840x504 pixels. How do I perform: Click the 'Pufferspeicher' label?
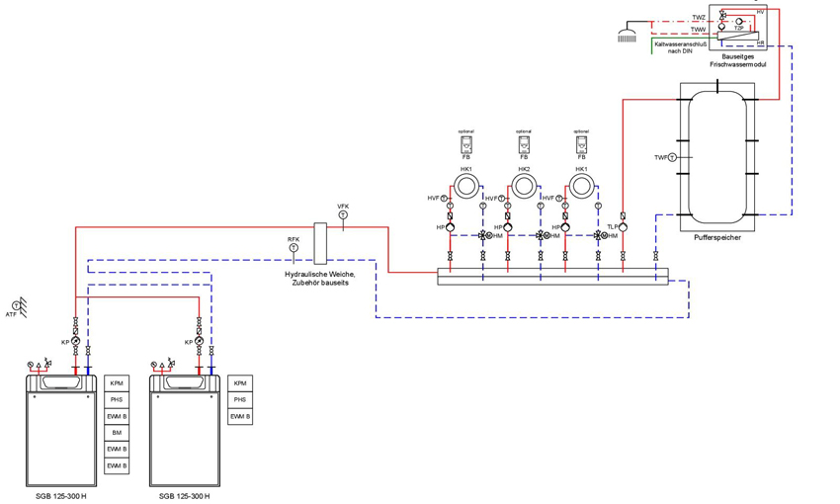[x=717, y=237]
